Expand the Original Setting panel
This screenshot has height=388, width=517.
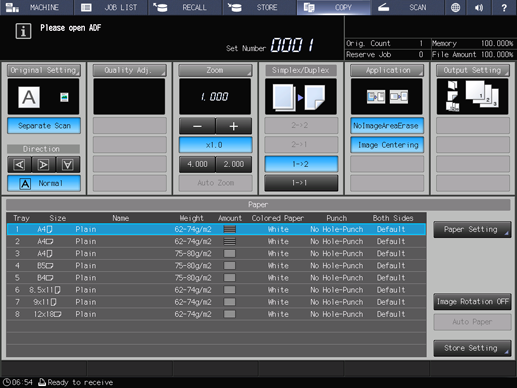click(44, 70)
